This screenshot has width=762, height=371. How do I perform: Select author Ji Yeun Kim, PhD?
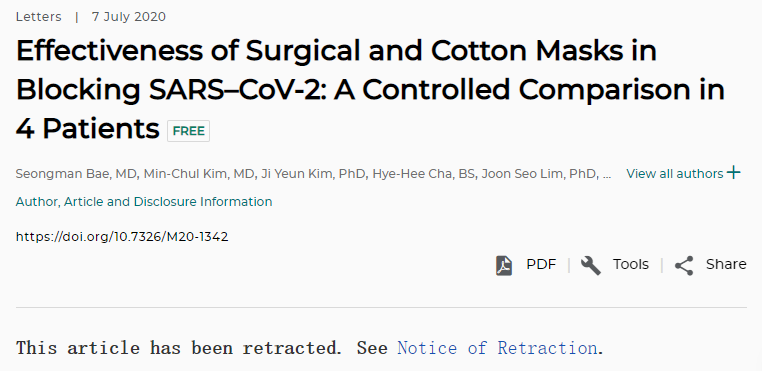pyautogui.click(x=313, y=174)
